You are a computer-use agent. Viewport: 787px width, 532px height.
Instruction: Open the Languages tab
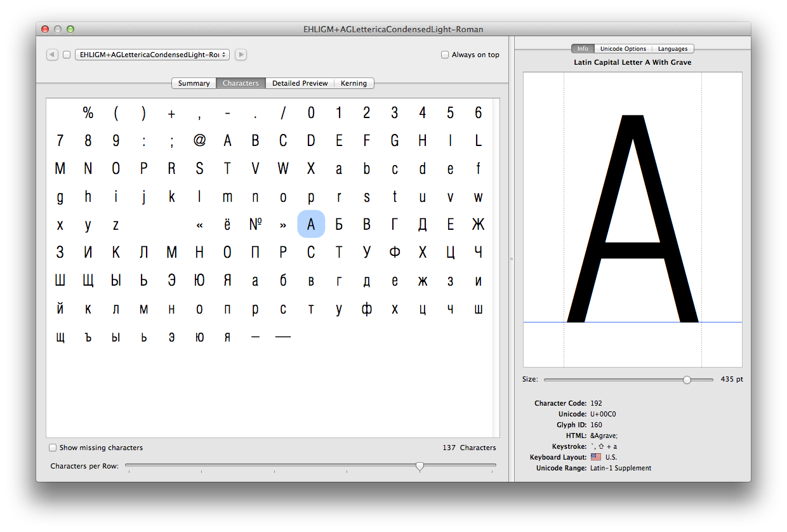(x=673, y=49)
